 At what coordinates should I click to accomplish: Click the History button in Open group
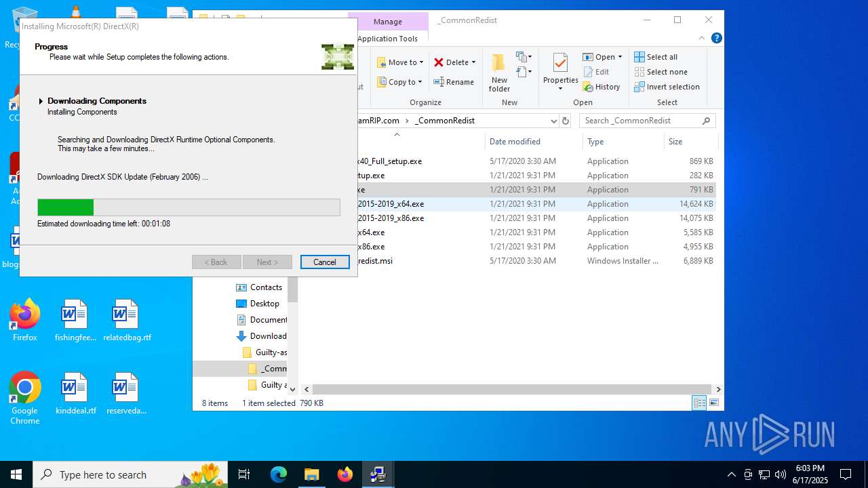pyautogui.click(x=601, y=87)
